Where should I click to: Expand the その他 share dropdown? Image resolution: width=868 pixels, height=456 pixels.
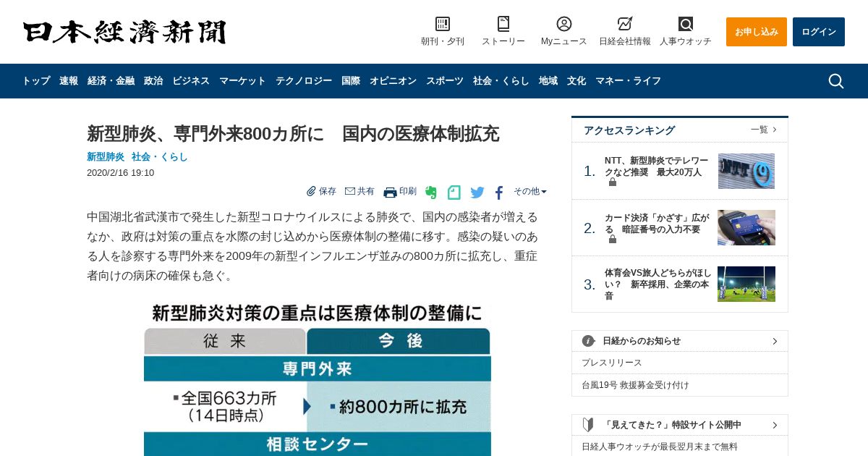tap(530, 191)
